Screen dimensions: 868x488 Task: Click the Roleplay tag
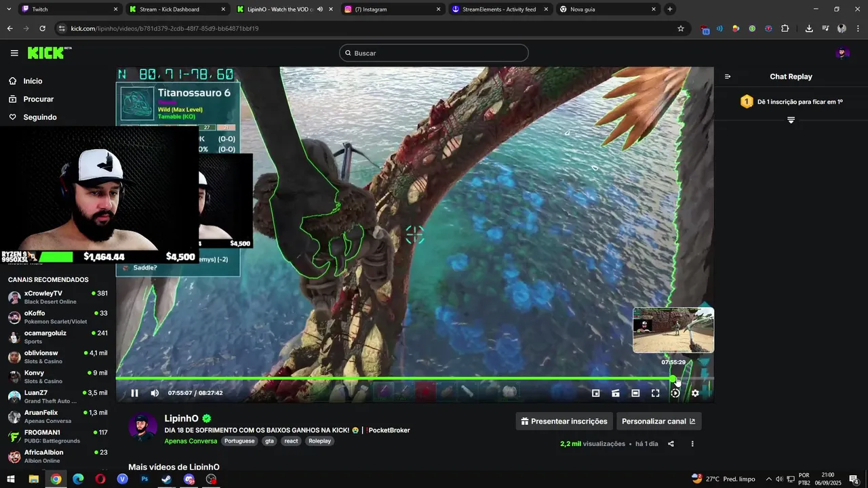[x=320, y=441]
